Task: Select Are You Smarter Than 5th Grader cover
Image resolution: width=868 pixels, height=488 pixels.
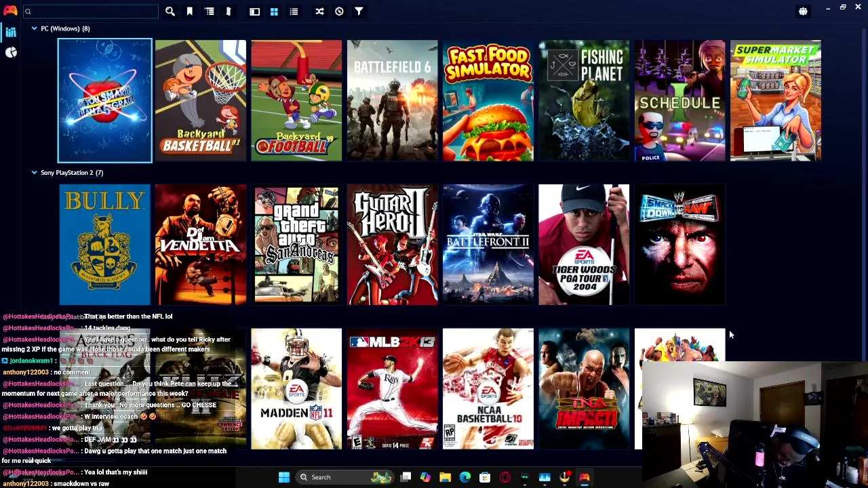Action: point(105,100)
